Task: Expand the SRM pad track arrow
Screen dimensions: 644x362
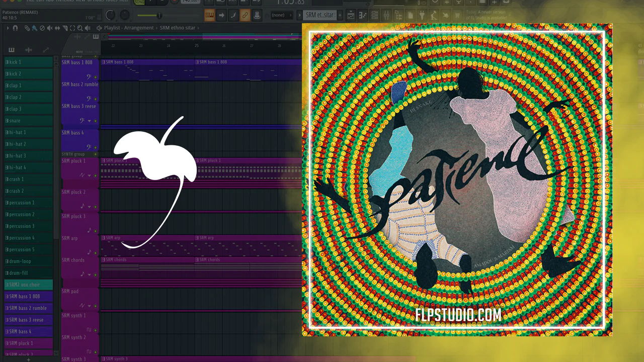Action: point(90,305)
